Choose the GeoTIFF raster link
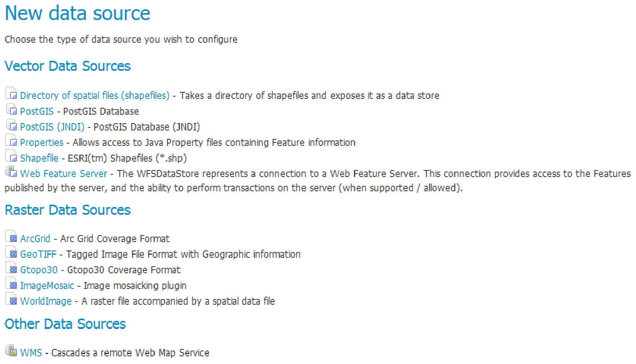This screenshot has width=636, height=364. tap(38, 254)
